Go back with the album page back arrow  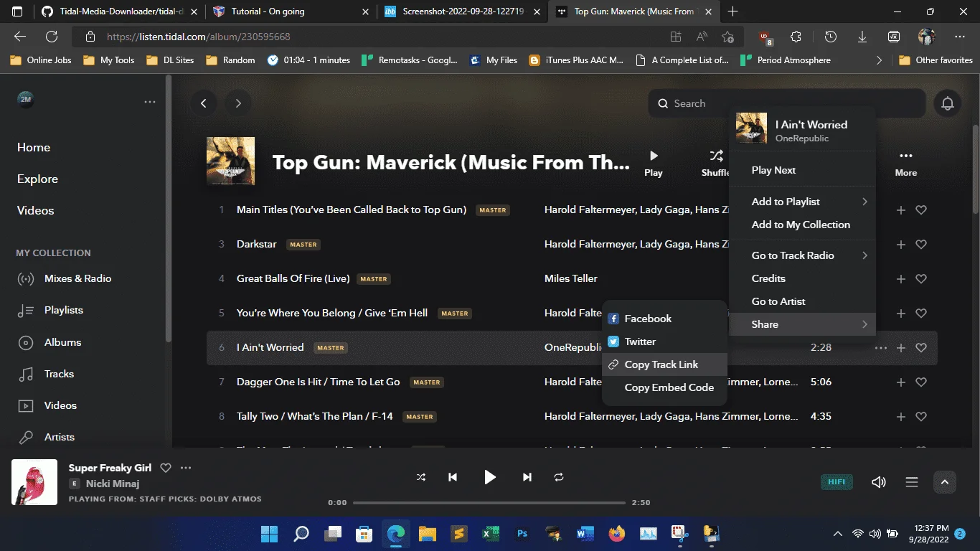(204, 103)
